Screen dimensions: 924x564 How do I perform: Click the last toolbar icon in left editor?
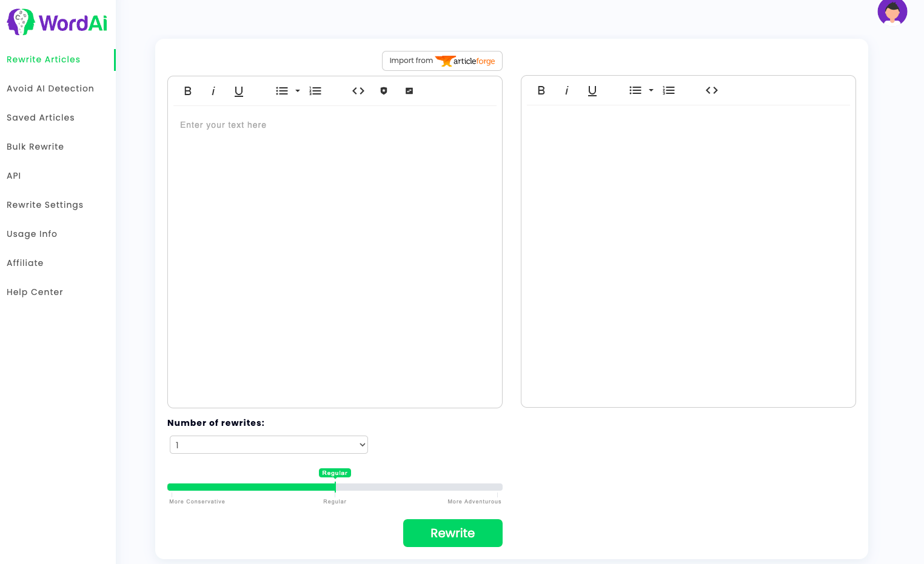[x=409, y=91]
